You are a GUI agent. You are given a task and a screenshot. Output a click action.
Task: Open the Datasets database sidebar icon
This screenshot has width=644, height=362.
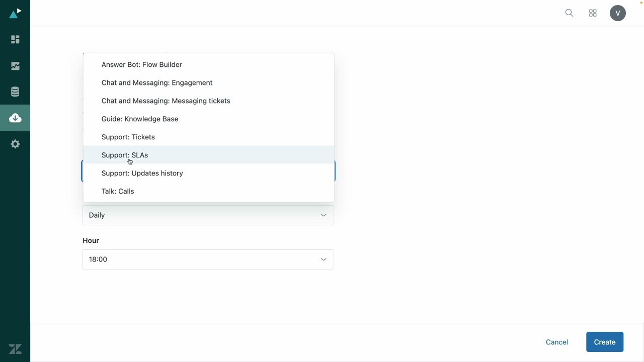coord(15,92)
